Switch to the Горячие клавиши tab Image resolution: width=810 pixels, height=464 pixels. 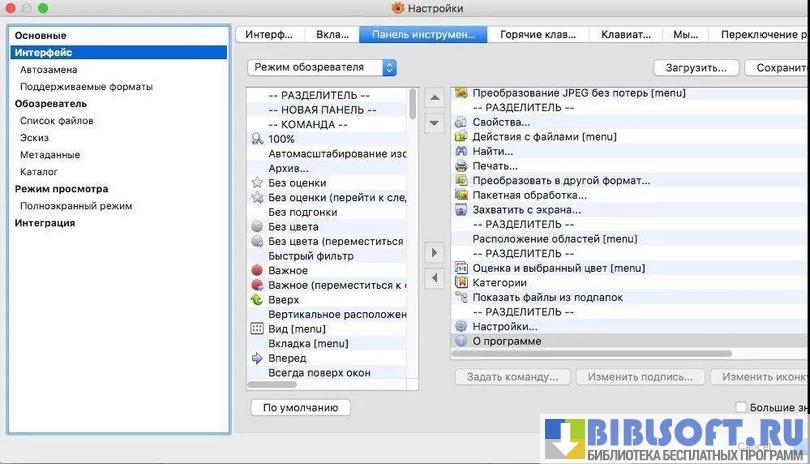[538, 34]
